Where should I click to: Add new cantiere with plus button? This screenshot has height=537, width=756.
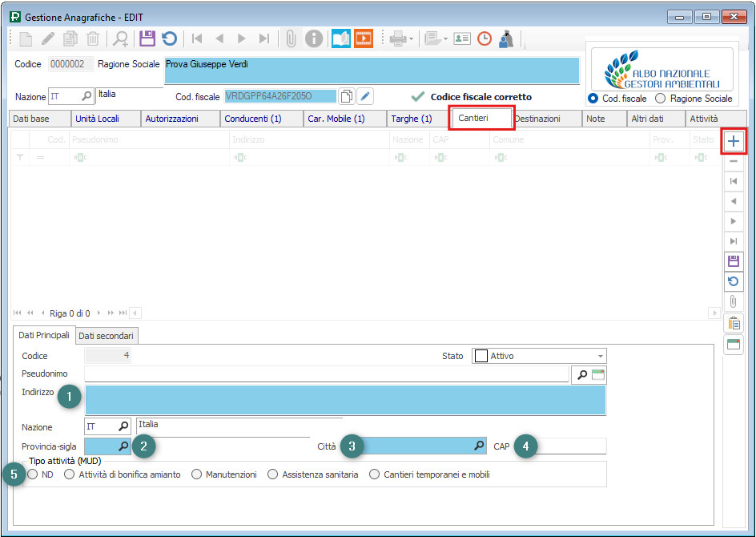tap(734, 140)
